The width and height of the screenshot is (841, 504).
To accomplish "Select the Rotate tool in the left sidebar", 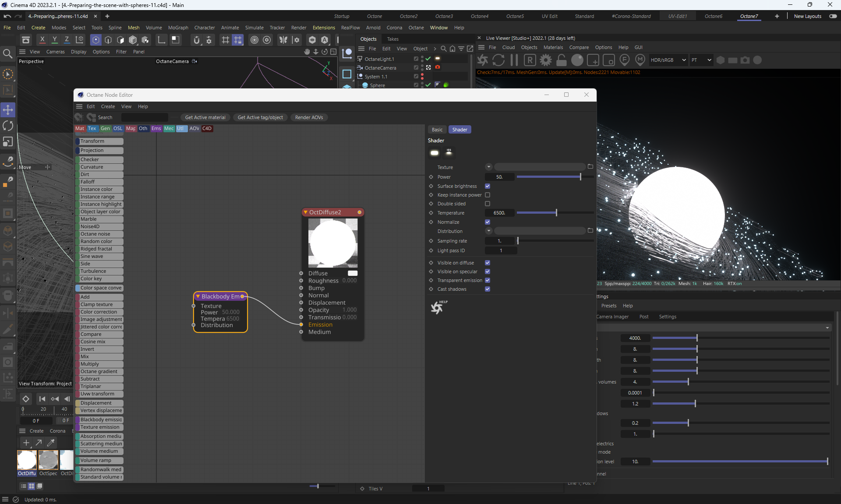I will click(x=8, y=126).
